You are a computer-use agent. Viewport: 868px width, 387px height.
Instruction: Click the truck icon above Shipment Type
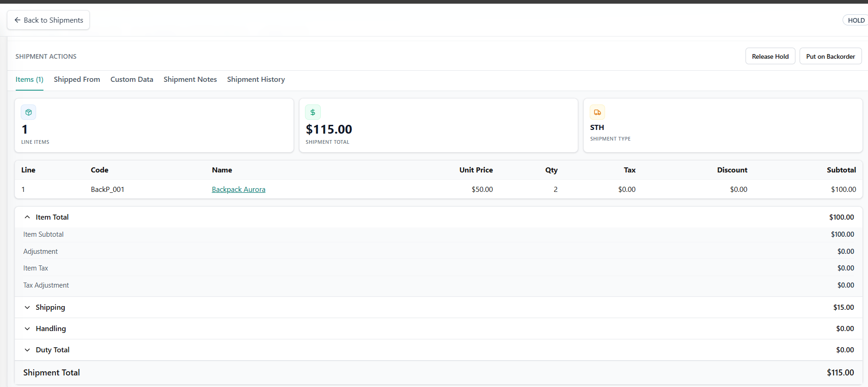click(598, 112)
